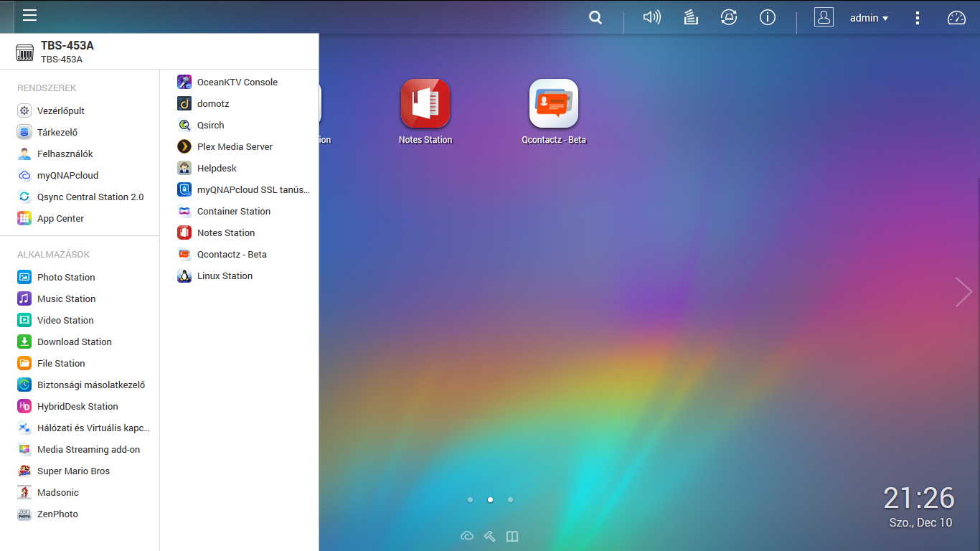
Task: Launch Notes Station desktop icon
Action: coord(425,104)
